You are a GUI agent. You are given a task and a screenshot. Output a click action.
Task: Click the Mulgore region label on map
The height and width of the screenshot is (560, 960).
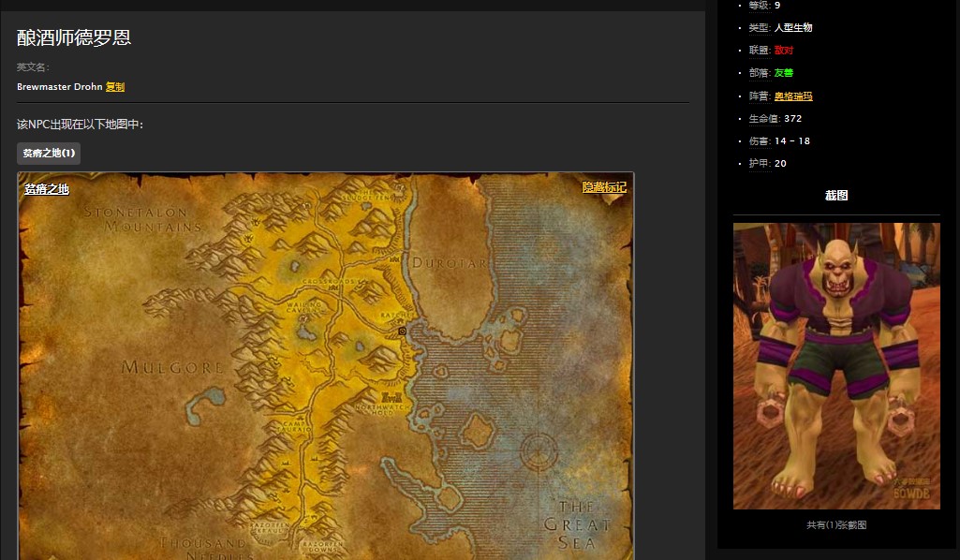(x=172, y=367)
